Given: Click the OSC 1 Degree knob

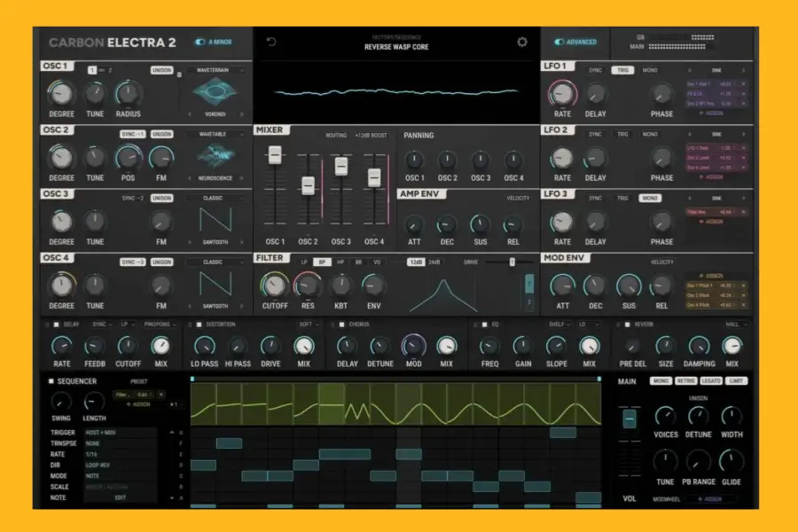Looking at the screenshot, I should [60, 93].
